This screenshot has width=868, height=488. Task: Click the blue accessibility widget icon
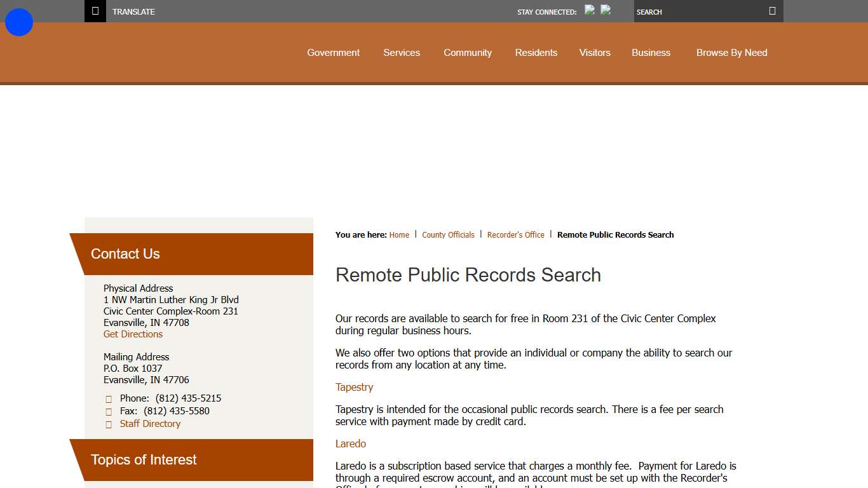point(18,22)
